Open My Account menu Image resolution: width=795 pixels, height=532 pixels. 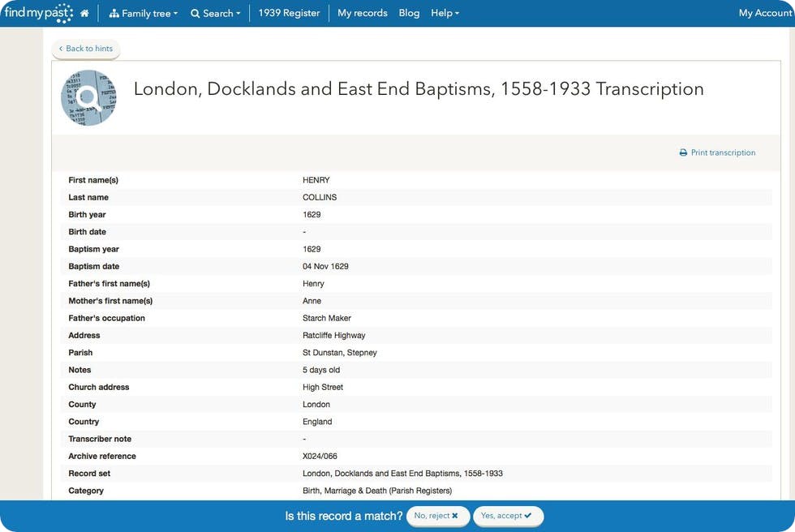[765, 13]
